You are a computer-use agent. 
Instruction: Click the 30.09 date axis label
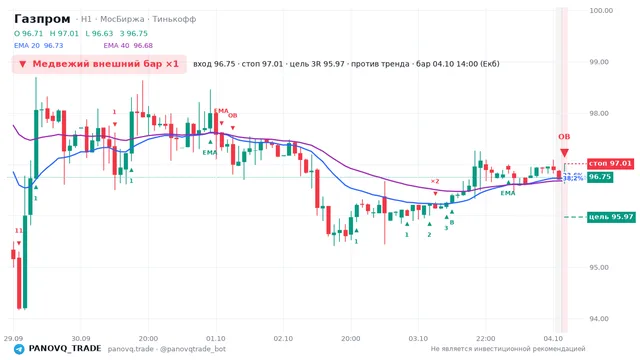(x=81, y=339)
